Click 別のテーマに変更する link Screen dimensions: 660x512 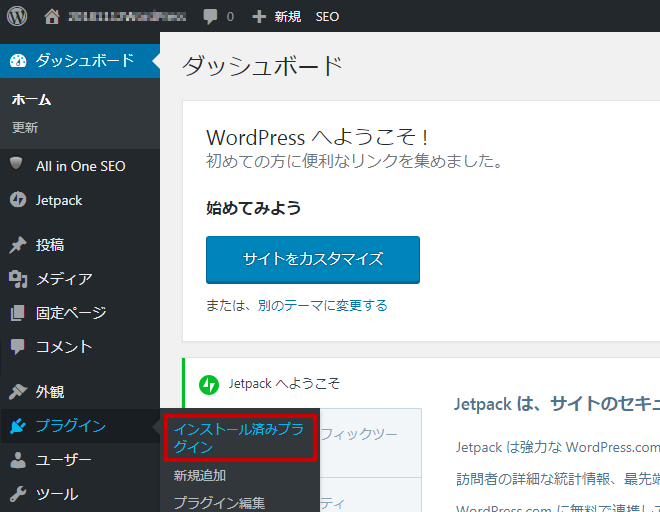tap(323, 305)
